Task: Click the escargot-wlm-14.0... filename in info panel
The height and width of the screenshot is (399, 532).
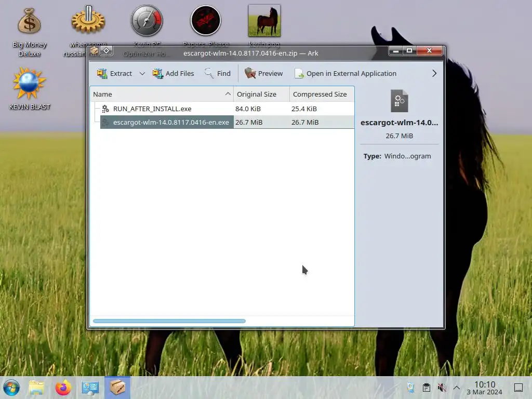Action: pos(400,123)
